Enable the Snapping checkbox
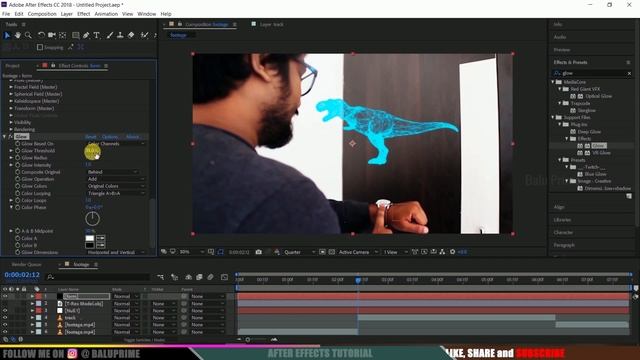640x360 pixels. click(40, 47)
